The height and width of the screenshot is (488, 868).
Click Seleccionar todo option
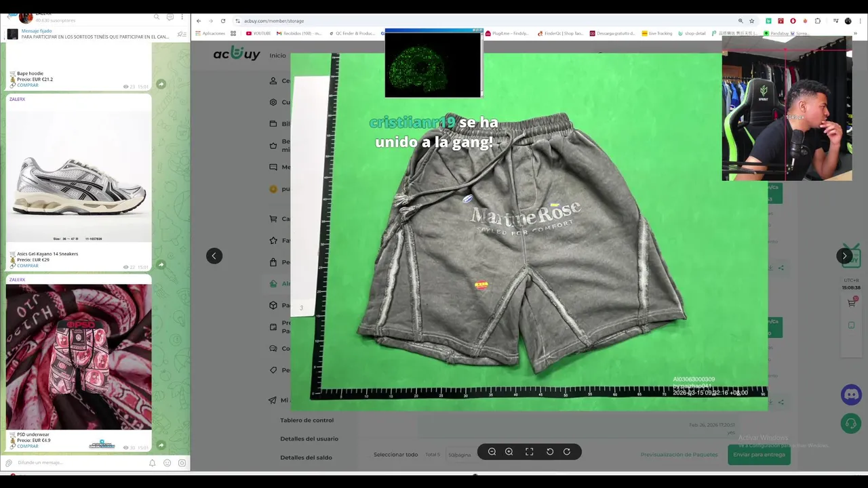[x=395, y=455]
